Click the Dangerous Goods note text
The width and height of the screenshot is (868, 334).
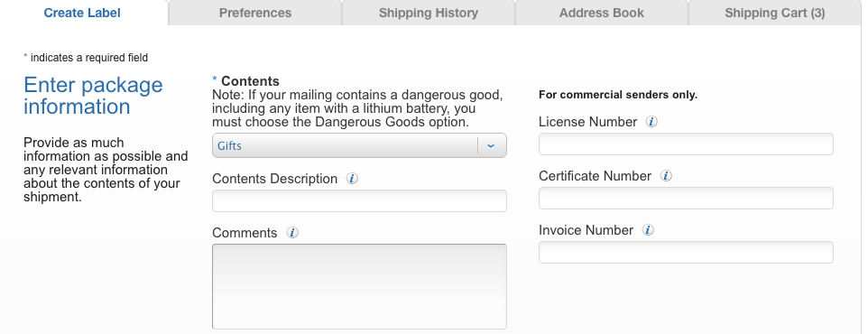click(357, 108)
